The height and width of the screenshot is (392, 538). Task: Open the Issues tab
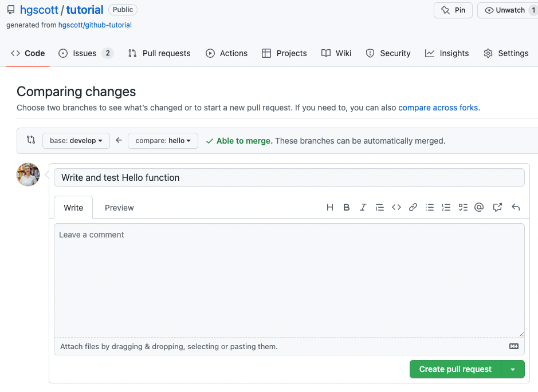click(85, 53)
